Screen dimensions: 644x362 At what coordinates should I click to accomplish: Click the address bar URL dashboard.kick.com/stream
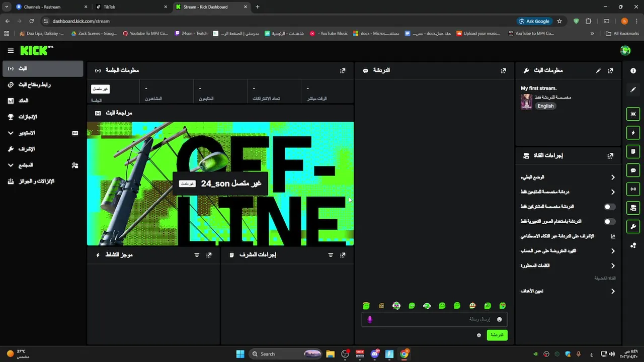coord(81,21)
